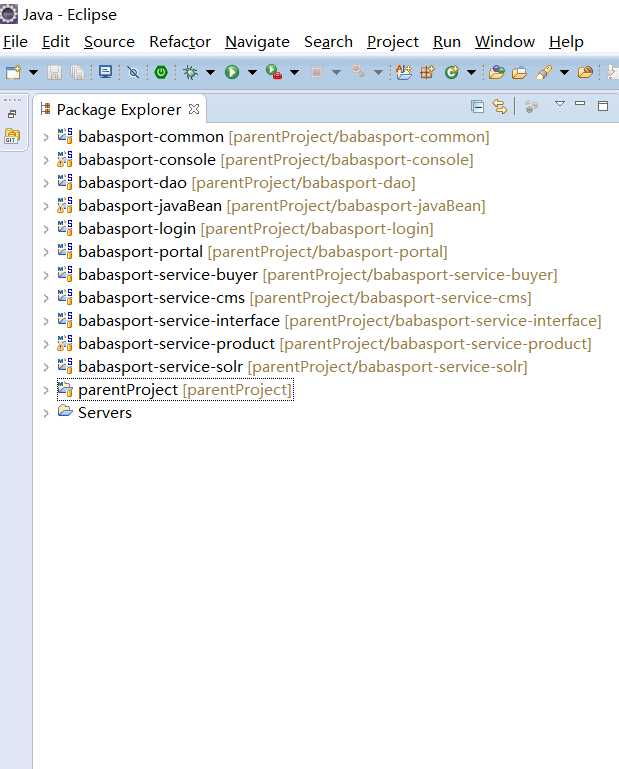Image resolution: width=619 pixels, height=769 pixels.
Task: Open the Package Explorer View Menu triangle
Action: pos(560,103)
